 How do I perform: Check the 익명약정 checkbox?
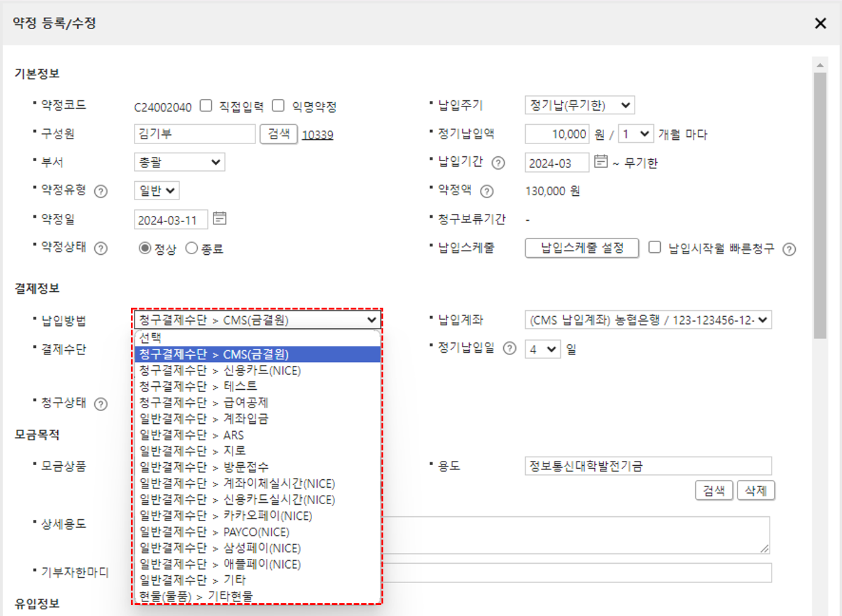(x=278, y=106)
